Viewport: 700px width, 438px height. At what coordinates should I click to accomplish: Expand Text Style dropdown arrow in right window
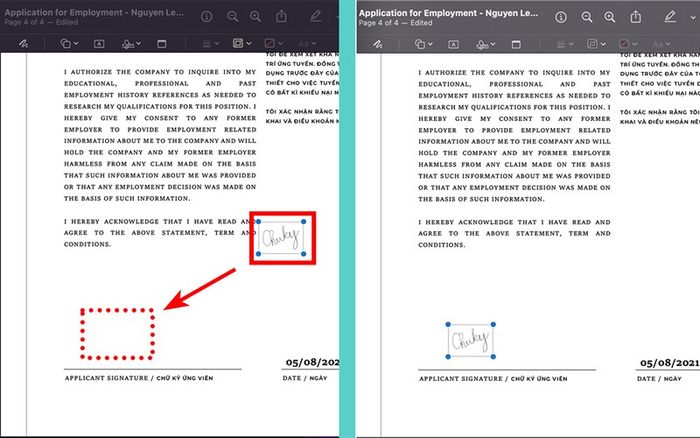(668, 44)
